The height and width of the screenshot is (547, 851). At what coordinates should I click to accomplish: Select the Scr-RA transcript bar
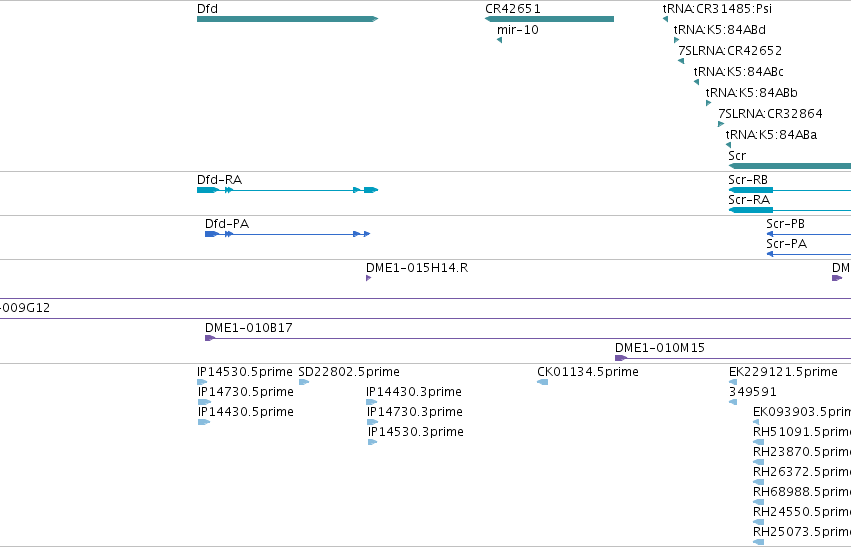point(790,210)
